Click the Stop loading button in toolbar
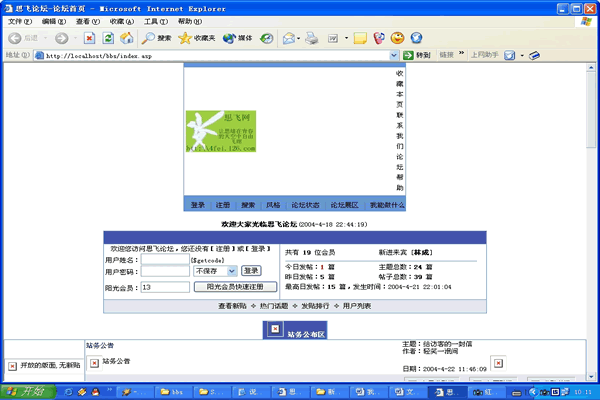The image size is (600, 400). point(90,38)
